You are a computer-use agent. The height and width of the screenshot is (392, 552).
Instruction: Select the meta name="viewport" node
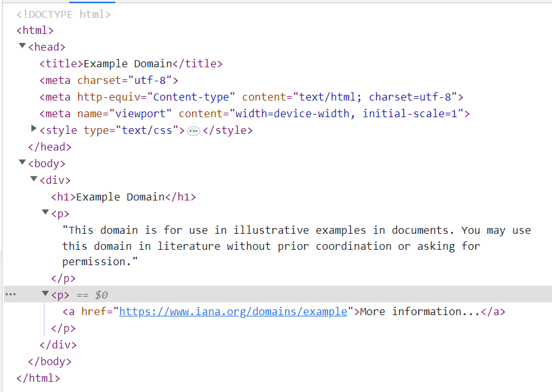tap(254, 114)
